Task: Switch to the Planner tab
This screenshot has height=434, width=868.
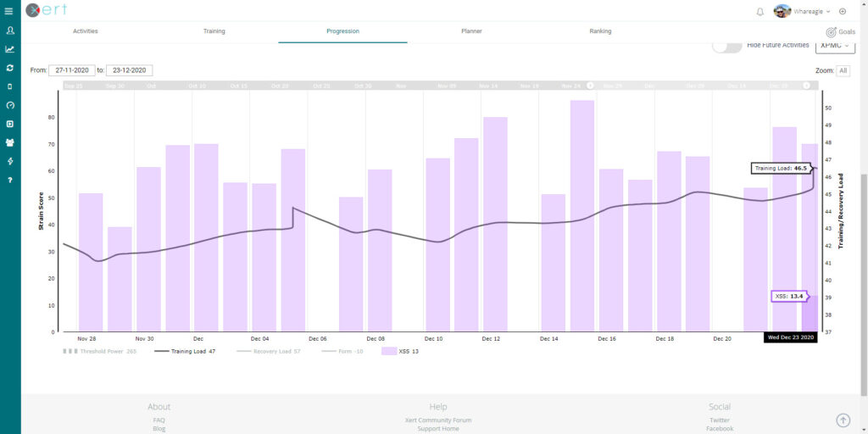Action: 471,31
